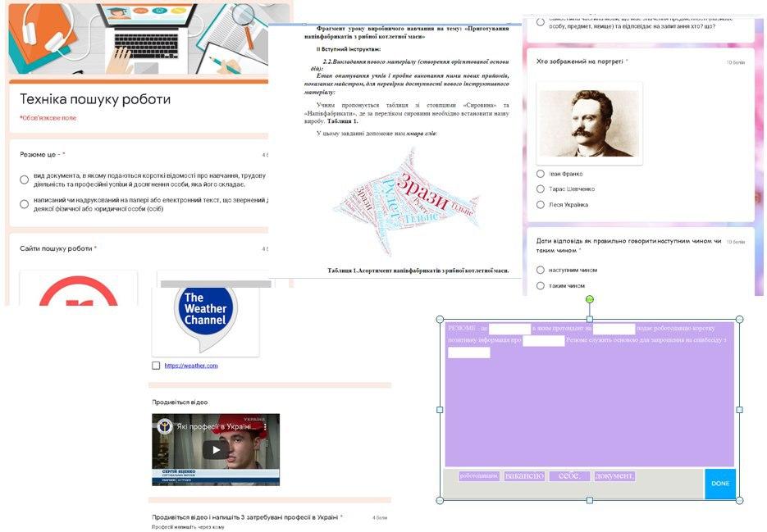Play the 'Які професії в Україні' video

click(216, 450)
